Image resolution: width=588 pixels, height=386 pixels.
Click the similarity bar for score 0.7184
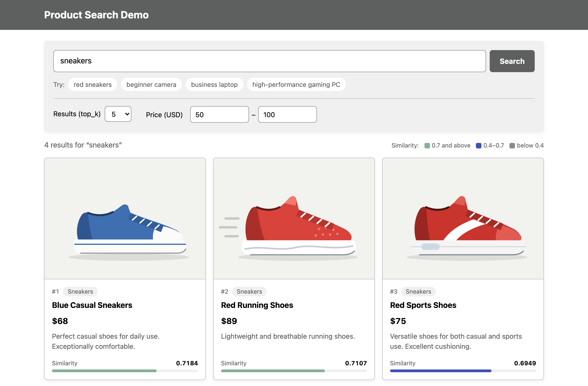point(125,371)
